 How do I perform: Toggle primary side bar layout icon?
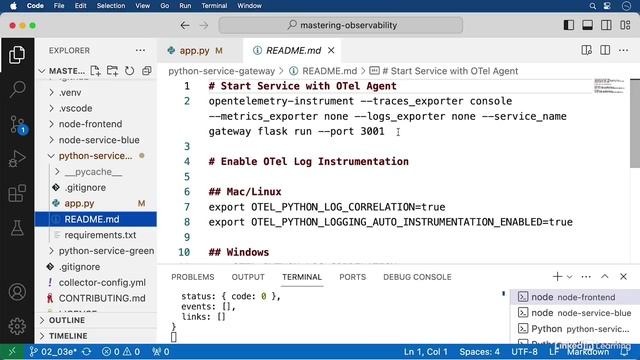point(569,25)
